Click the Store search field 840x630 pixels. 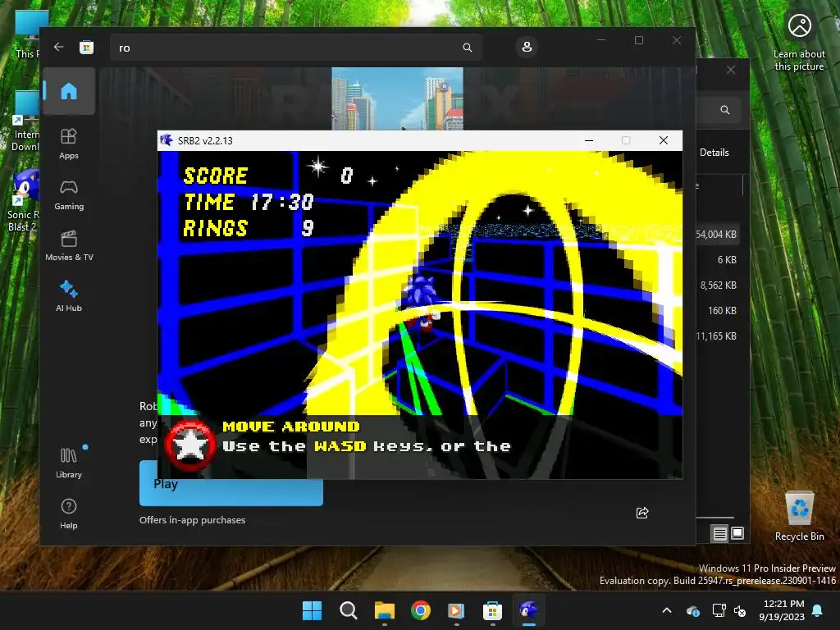tap(295, 48)
